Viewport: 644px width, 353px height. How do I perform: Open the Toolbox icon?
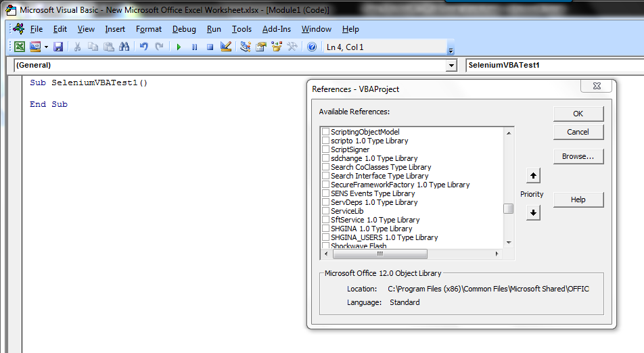(x=292, y=47)
